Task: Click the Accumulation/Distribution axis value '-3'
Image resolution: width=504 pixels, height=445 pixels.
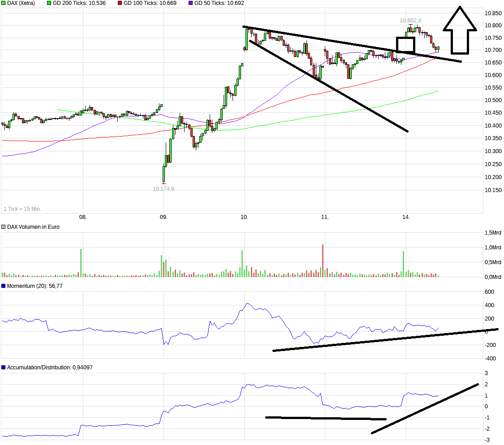Action: click(487, 440)
